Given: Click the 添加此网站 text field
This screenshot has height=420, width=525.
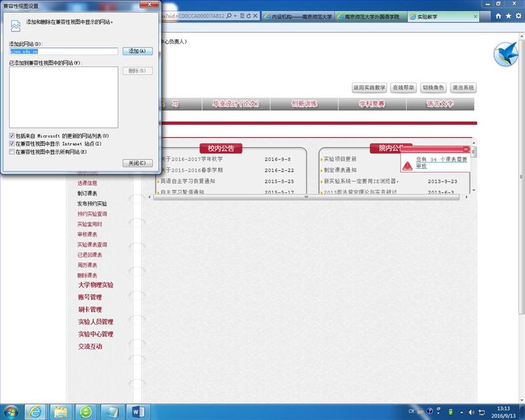Looking at the screenshot, I should (63, 51).
